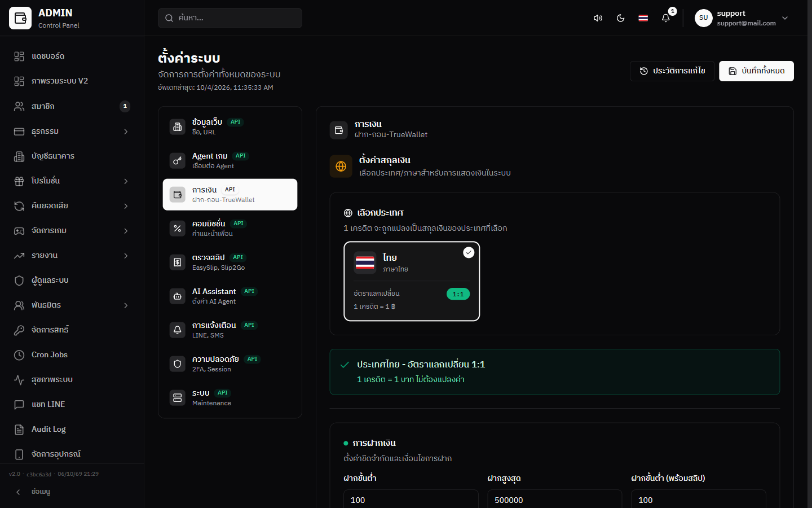
Task: Select the ไทย country card
Action: (x=412, y=281)
